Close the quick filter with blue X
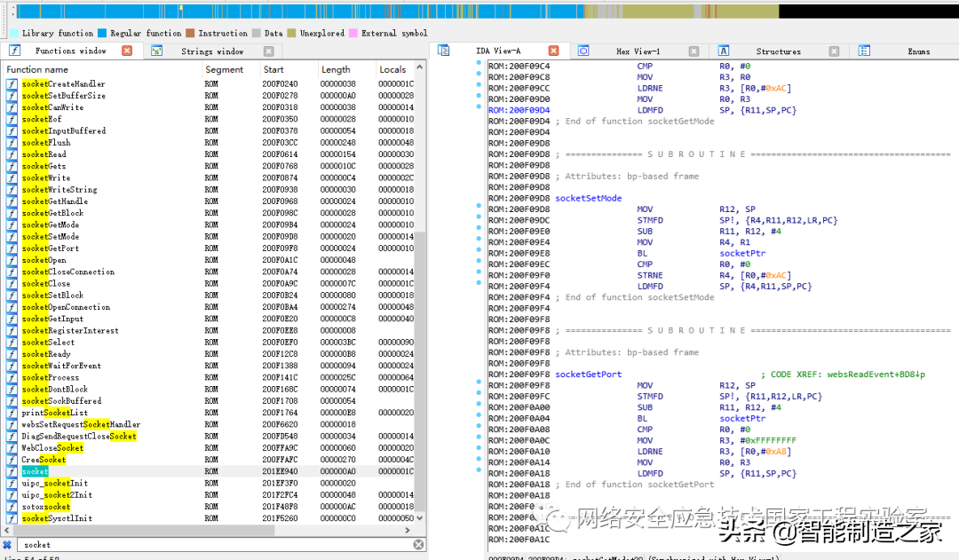This screenshot has width=959, height=560. pyautogui.click(x=7, y=544)
